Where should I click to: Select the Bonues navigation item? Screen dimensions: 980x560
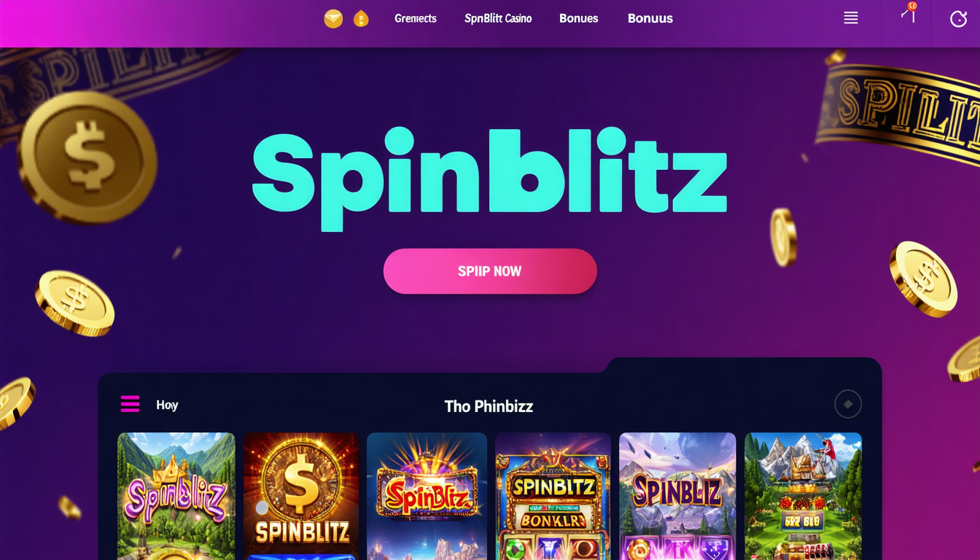coord(579,18)
